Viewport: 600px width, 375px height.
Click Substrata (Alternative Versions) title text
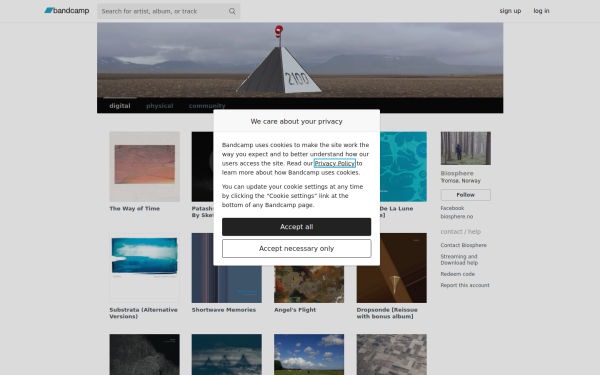coord(143,313)
